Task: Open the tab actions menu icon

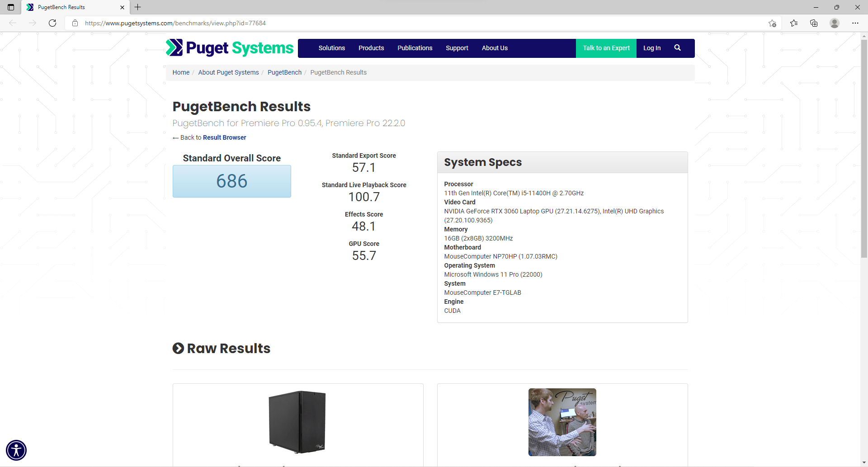Action: click(x=11, y=7)
